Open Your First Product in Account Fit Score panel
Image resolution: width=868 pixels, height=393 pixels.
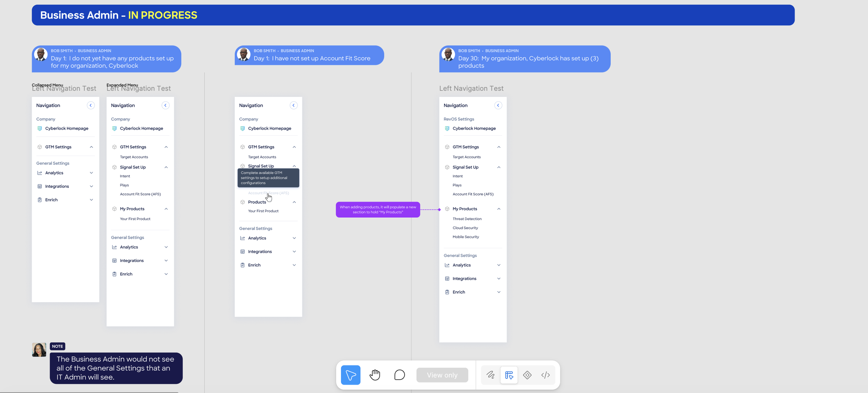pos(263,211)
